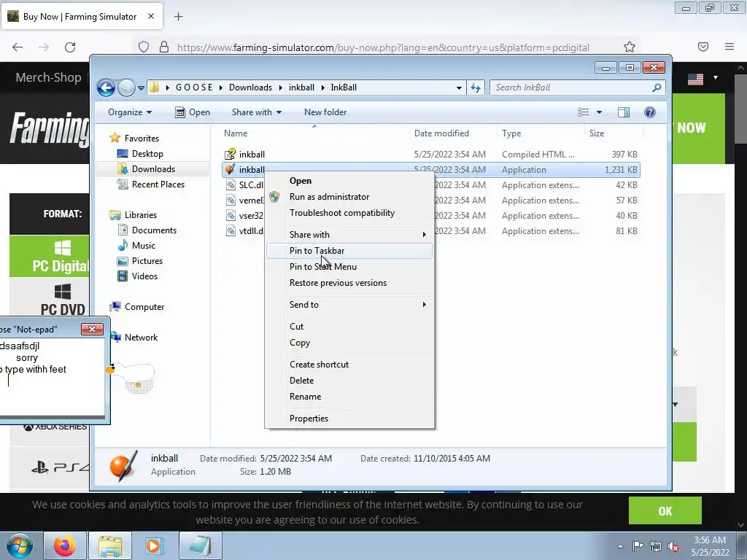
Task: Open recent locations dropdown beside Forward arrow
Action: coord(141,87)
